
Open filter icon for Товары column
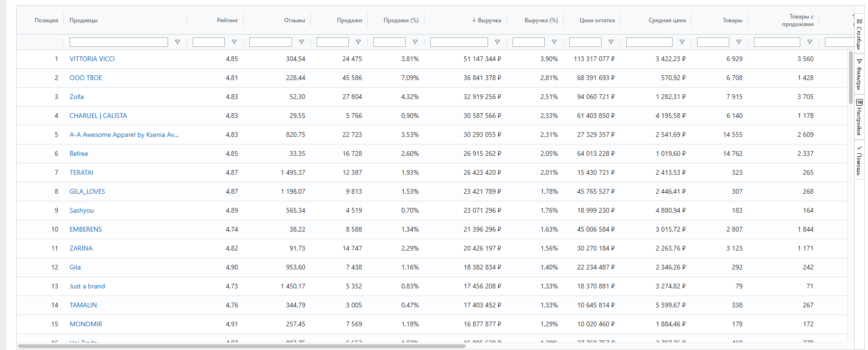(x=739, y=42)
